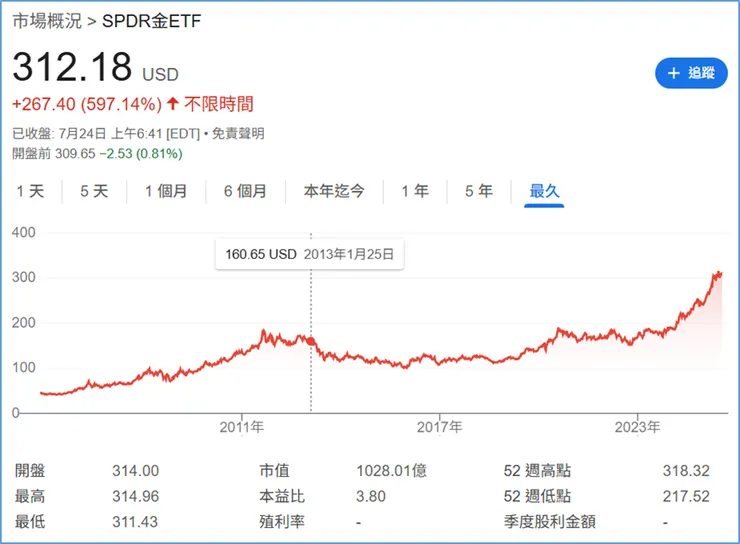Switch to the 1 個月 range tab
This screenshot has width=740, height=544.
pos(166,191)
